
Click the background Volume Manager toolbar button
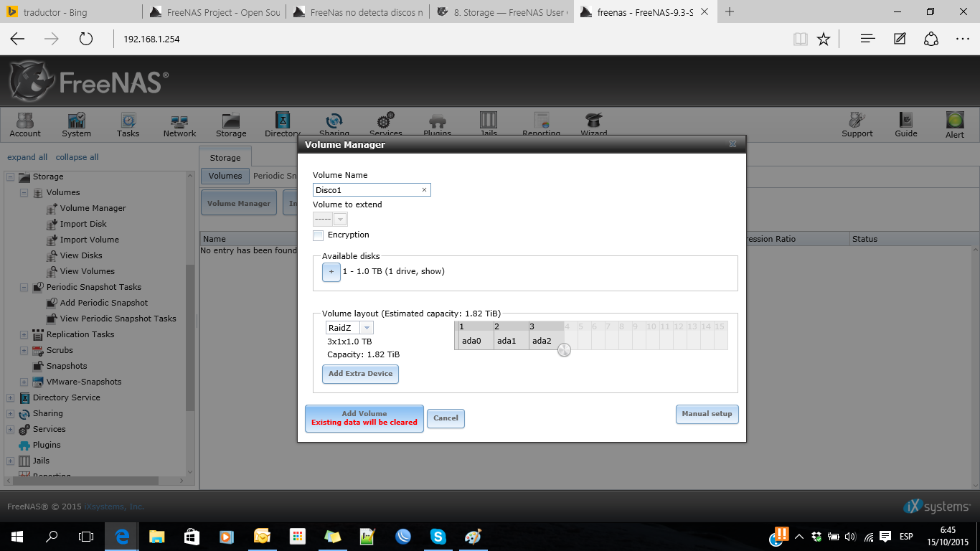(239, 203)
